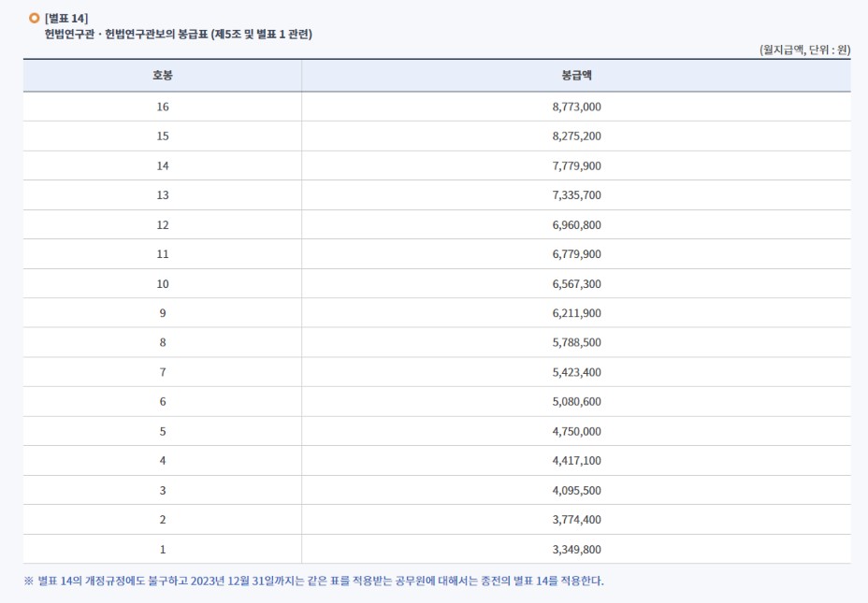This screenshot has height=603, width=868.
Task: Select the salary amount 5,080,600
Action: [583, 401]
